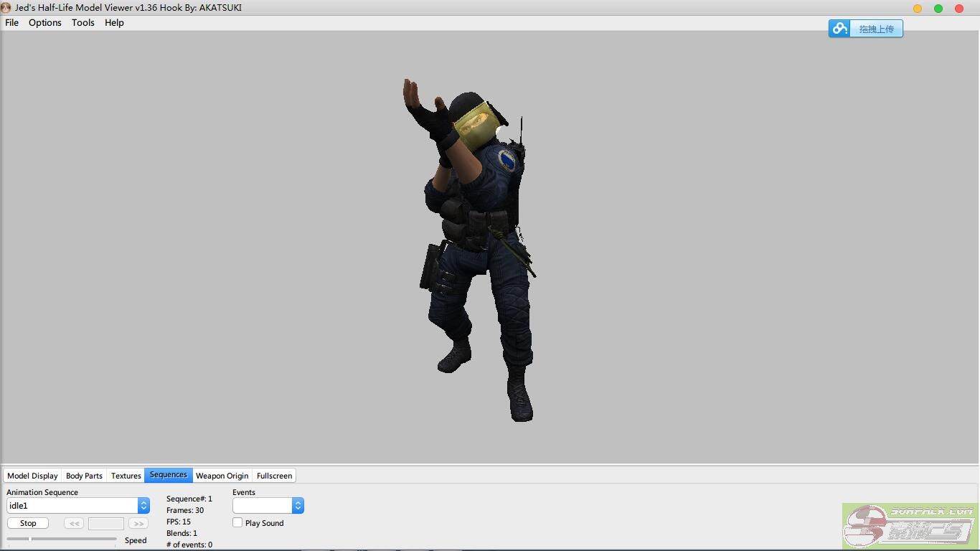
Task: Enable the Play Sound checkbox
Action: tap(237, 523)
